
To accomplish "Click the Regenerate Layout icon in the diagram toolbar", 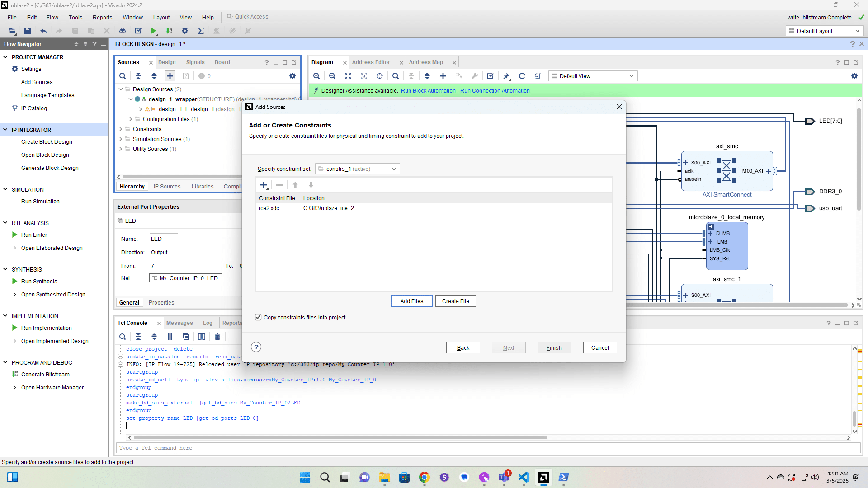I will tap(522, 76).
